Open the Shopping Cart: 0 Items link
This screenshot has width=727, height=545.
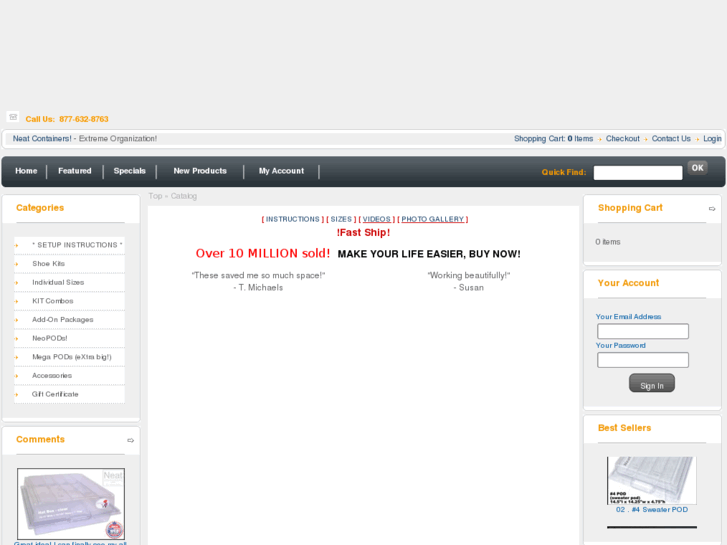coord(554,139)
